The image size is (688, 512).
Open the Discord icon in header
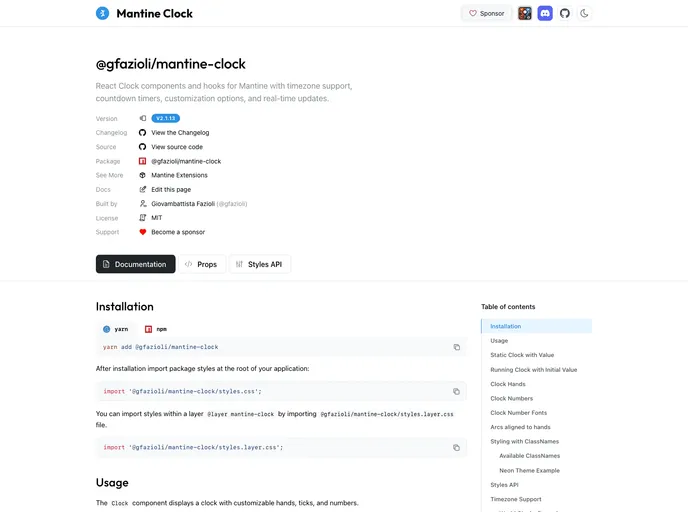545,14
